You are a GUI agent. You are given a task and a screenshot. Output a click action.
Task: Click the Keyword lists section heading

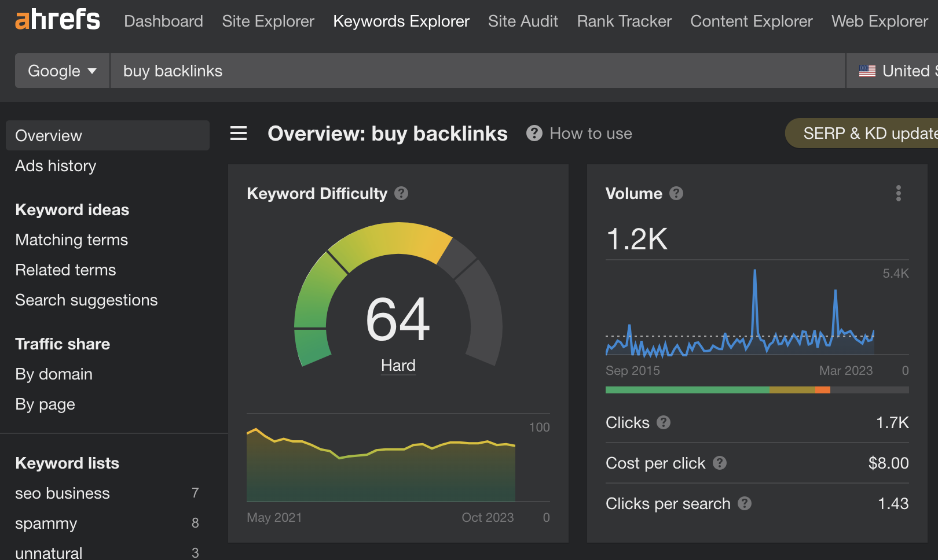point(67,463)
